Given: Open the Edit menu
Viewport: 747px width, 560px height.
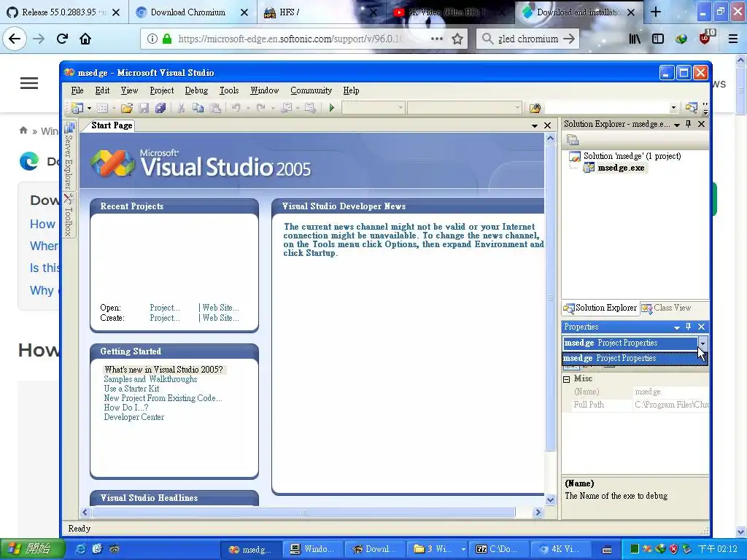Looking at the screenshot, I should [x=102, y=90].
